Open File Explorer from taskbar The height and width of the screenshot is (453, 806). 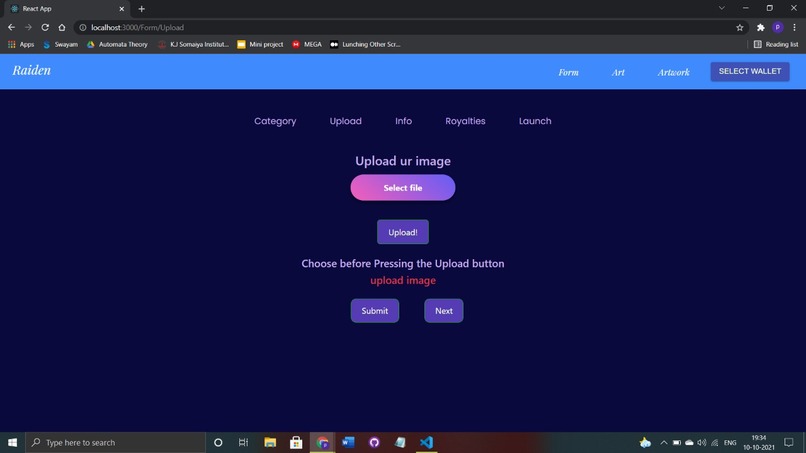tap(270, 442)
